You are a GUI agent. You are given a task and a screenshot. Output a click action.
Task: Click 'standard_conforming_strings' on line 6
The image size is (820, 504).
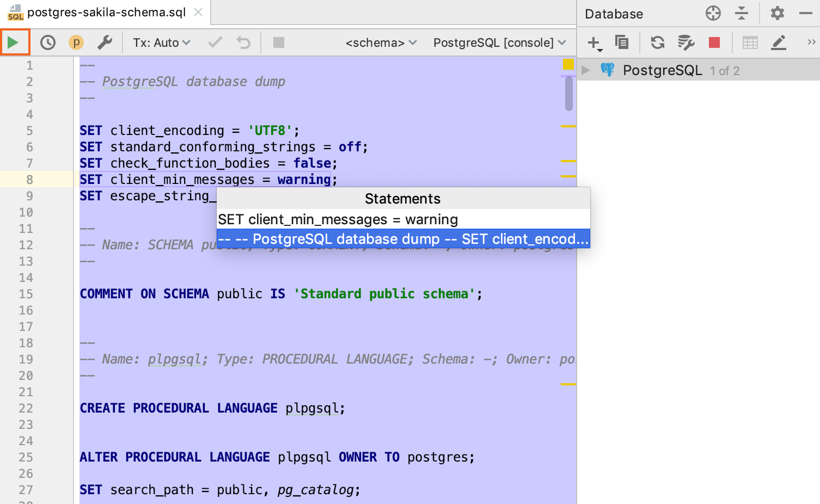tap(213, 147)
